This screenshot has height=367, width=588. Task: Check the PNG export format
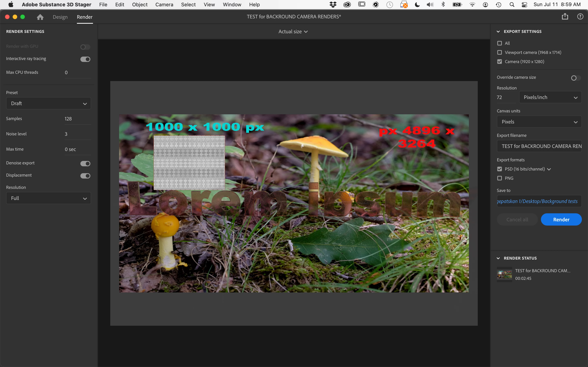(x=500, y=178)
